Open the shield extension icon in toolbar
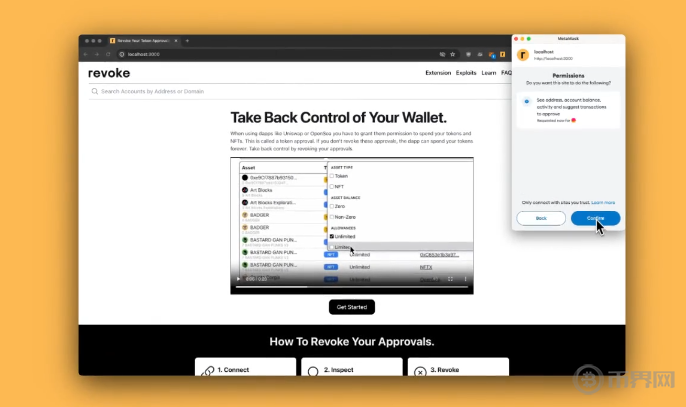 click(x=469, y=54)
